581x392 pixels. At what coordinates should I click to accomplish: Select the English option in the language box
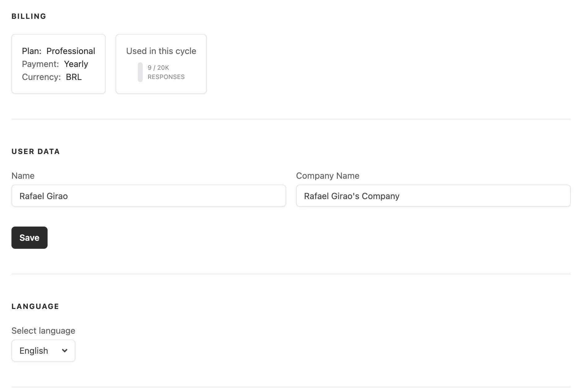pos(34,350)
